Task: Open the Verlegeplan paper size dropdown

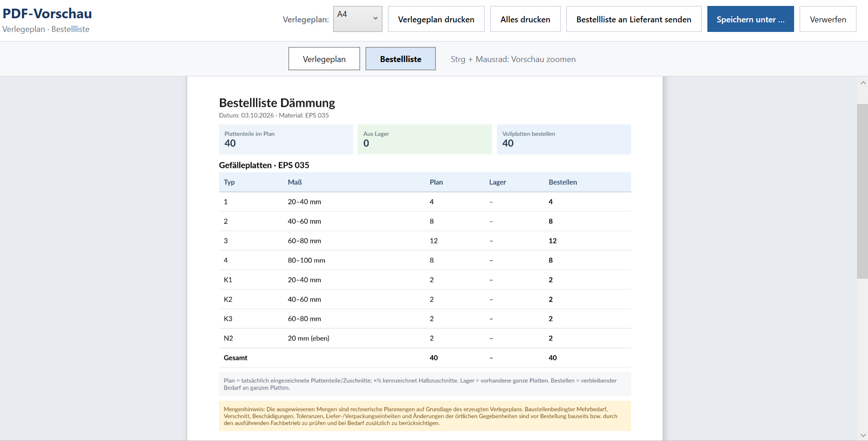Action: tap(357, 19)
